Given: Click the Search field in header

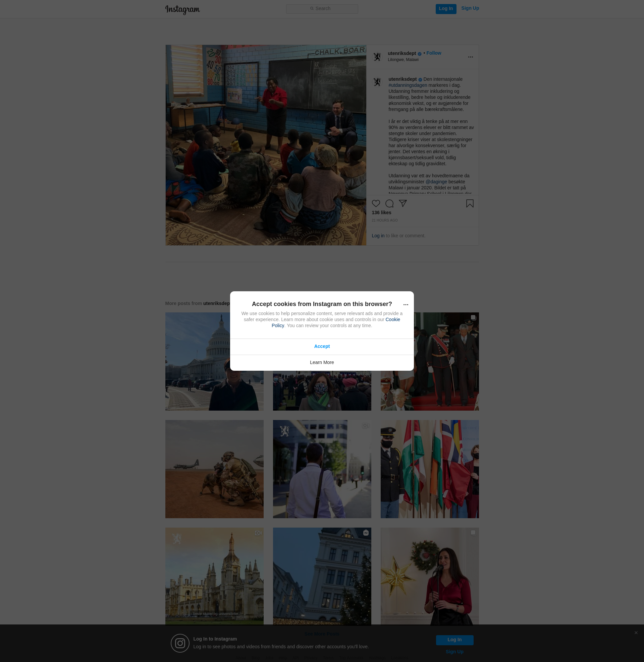Looking at the screenshot, I should point(322,9).
